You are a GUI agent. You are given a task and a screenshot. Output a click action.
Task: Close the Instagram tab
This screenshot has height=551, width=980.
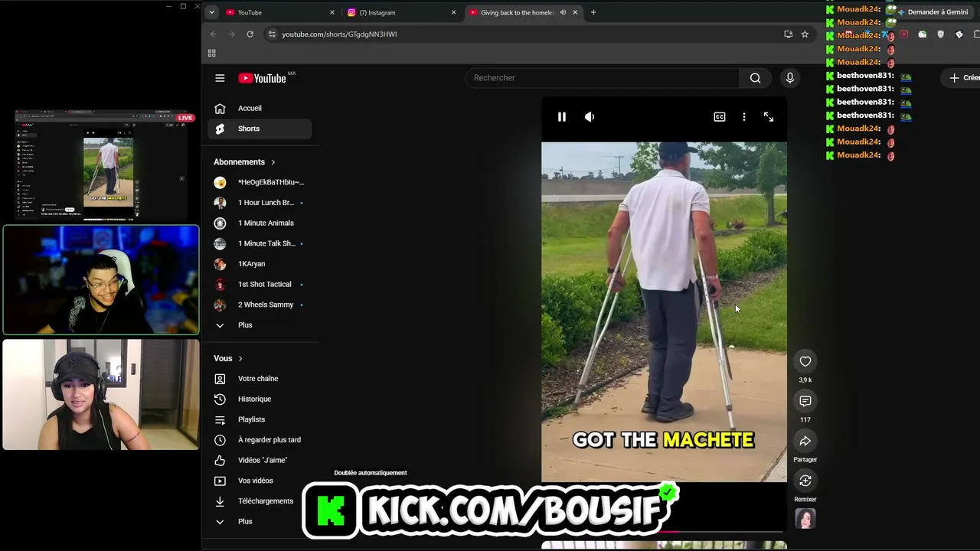pos(453,12)
